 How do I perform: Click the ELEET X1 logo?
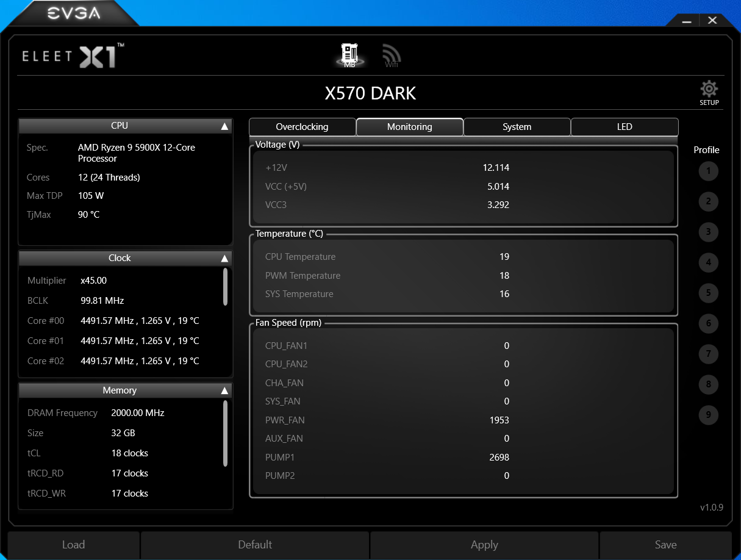(x=73, y=56)
